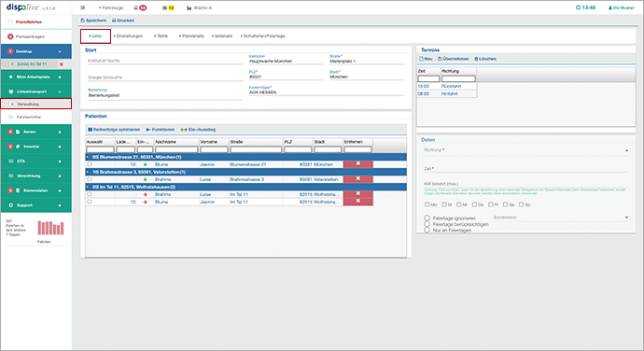Switch to the Einstellungen tab
Image resolution: width=644 pixels, height=351 pixels.
[x=128, y=36]
